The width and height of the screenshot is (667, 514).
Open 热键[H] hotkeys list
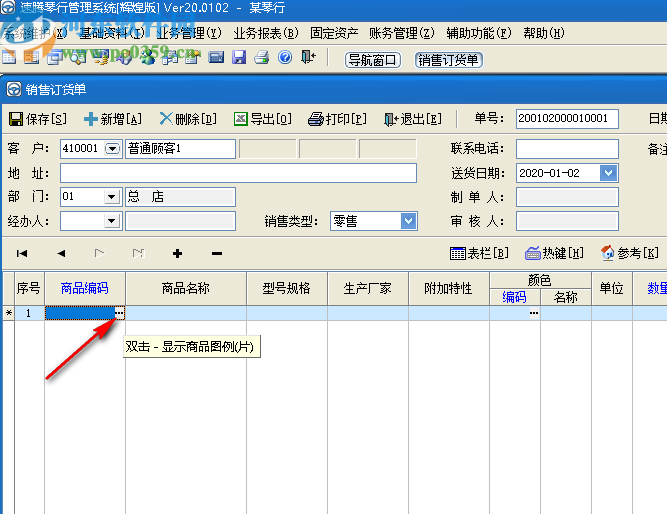coord(554,253)
